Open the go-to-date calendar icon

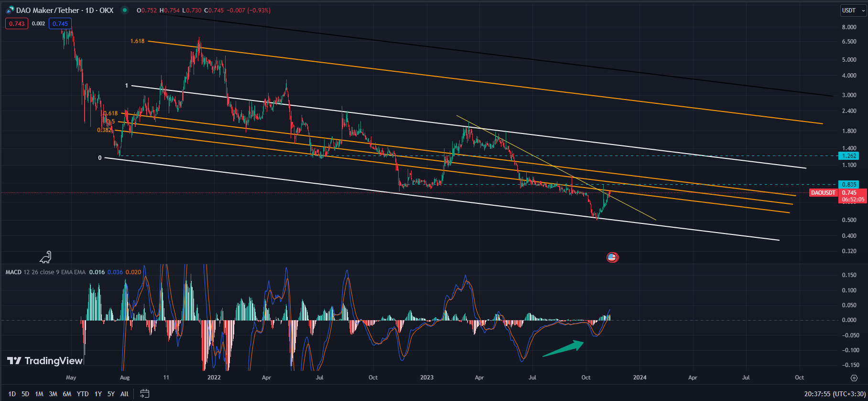point(145,393)
